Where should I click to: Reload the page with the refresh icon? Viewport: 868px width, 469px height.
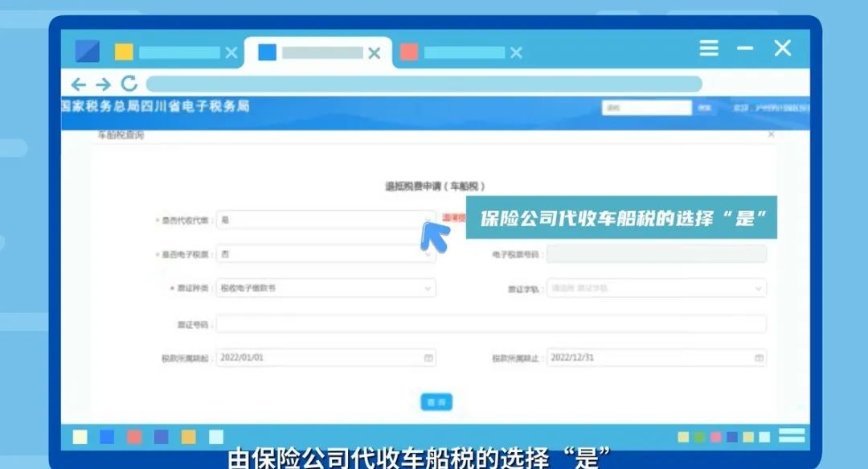coord(129,84)
